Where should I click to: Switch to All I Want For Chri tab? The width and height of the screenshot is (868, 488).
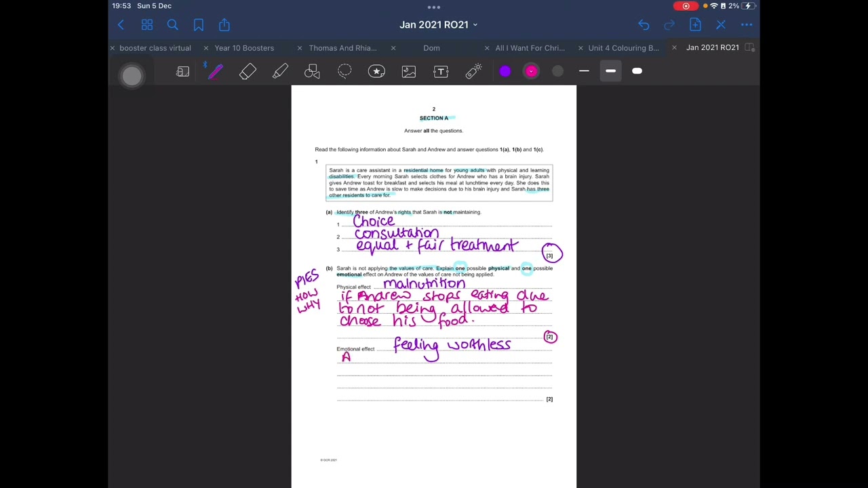pos(530,48)
